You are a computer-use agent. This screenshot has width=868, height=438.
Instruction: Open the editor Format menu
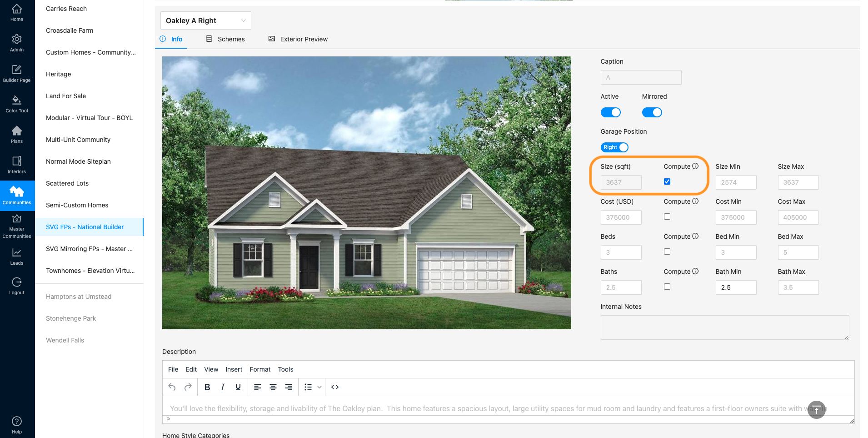click(x=260, y=369)
